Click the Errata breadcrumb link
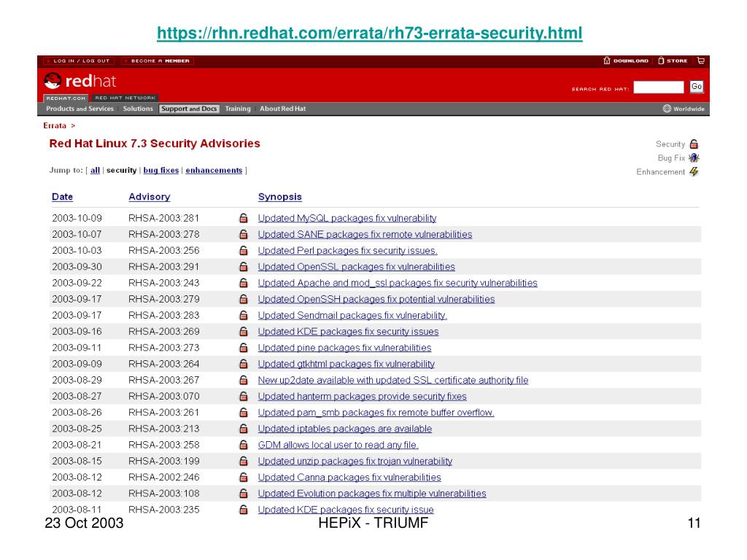Image resolution: width=747 pixels, height=560 pixels. [54, 125]
